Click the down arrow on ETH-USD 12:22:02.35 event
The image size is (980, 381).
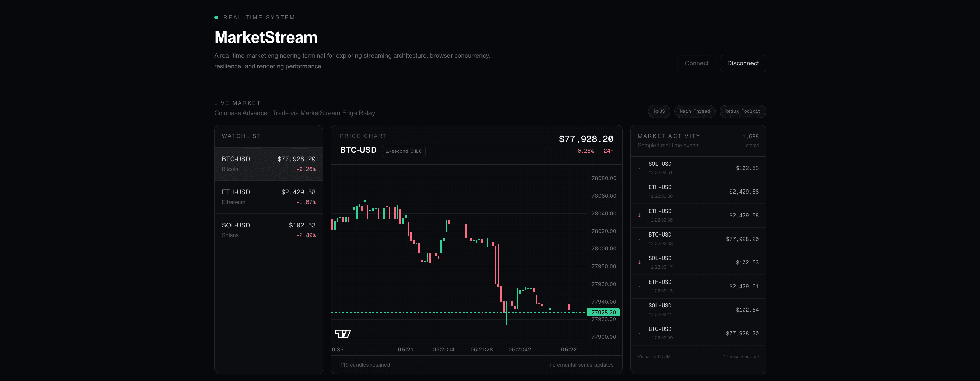[x=639, y=215]
